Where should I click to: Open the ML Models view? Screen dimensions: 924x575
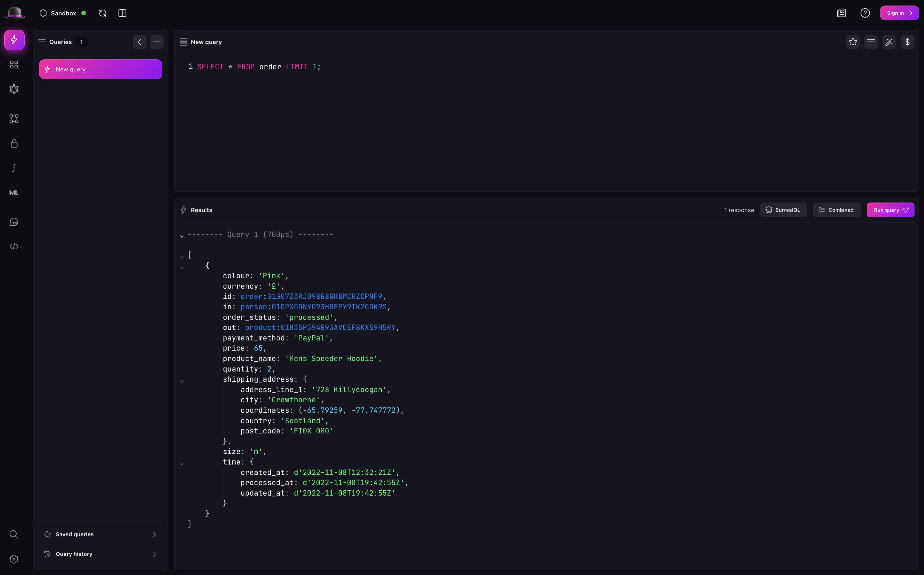(x=14, y=192)
